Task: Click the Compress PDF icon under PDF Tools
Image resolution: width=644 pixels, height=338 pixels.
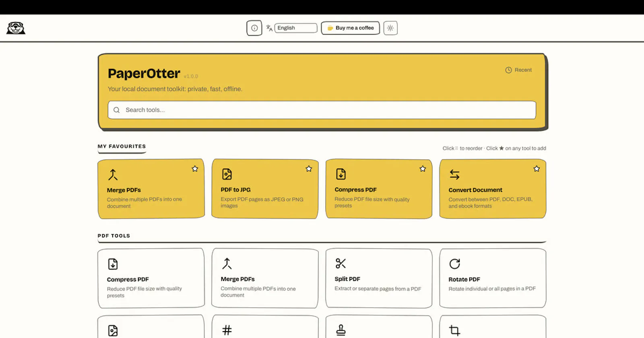Action: pyautogui.click(x=113, y=264)
